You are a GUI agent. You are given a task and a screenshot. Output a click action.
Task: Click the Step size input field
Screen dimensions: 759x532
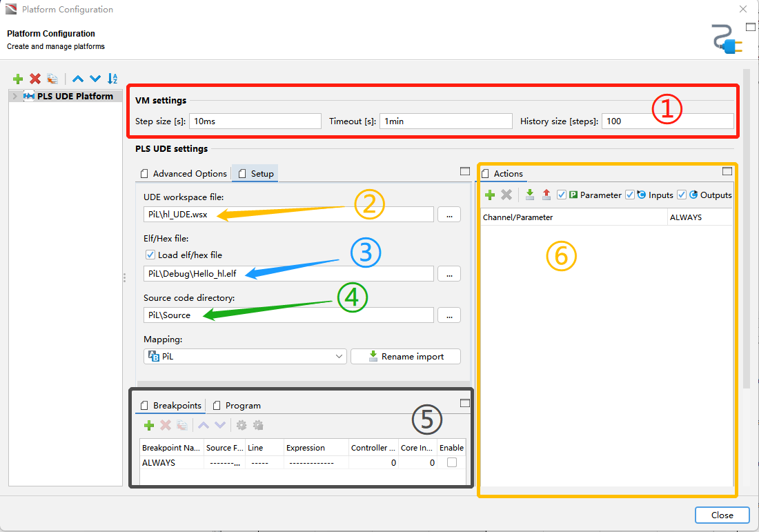tap(255, 121)
